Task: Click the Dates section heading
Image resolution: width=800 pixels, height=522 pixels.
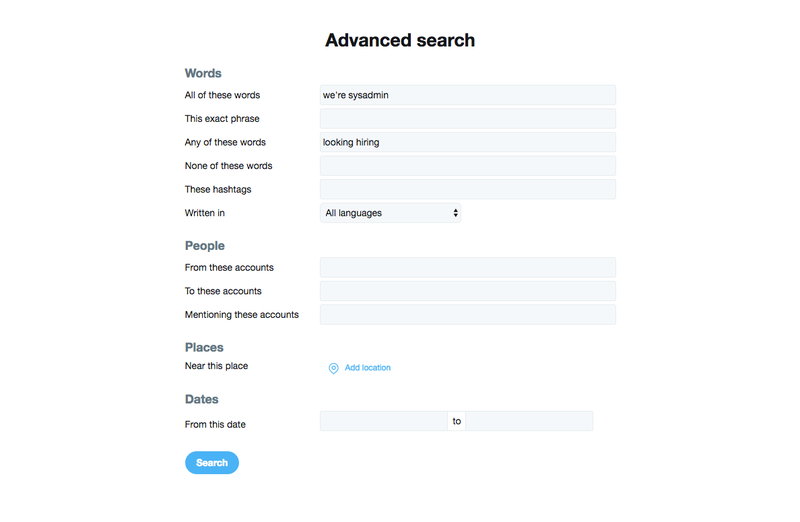Action: tap(202, 399)
